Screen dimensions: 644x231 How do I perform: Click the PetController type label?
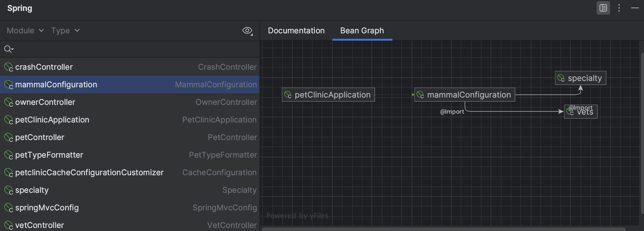point(232,137)
